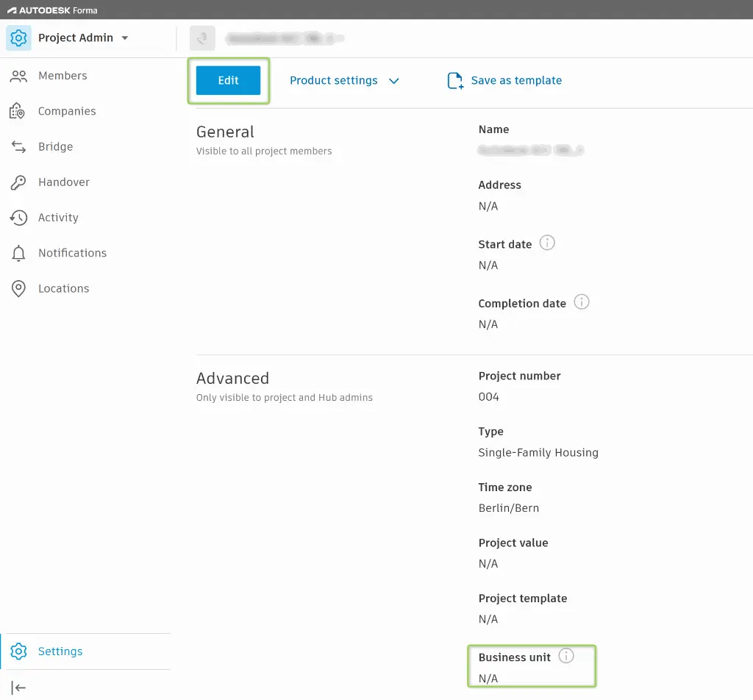
Task: Open the Project Admin dropdown arrow
Action: [125, 38]
